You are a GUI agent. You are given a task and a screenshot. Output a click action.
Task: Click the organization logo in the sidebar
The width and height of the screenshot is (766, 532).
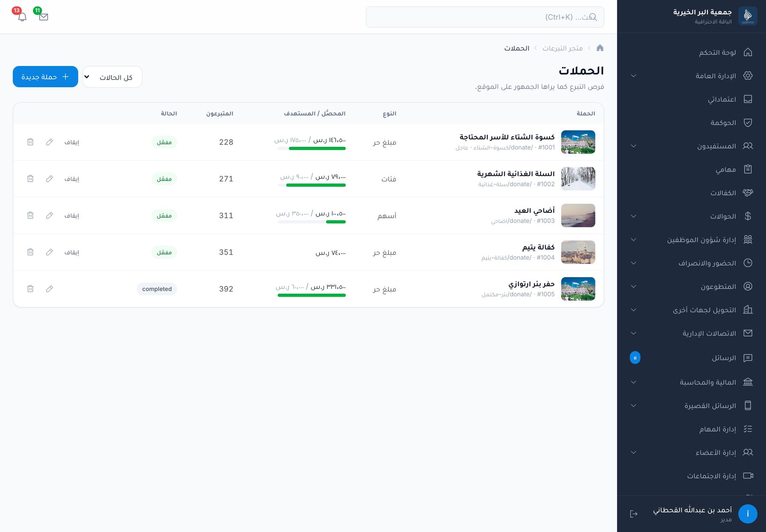tap(748, 16)
